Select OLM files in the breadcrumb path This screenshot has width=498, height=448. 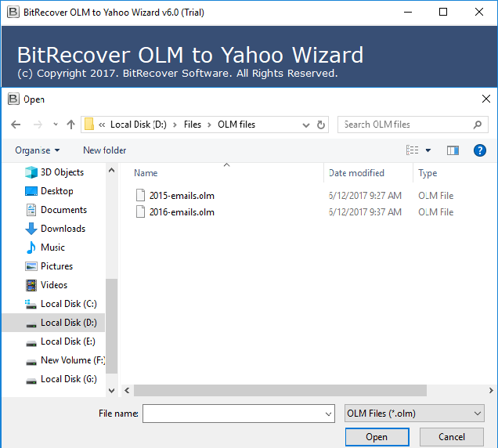click(x=236, y=125)
